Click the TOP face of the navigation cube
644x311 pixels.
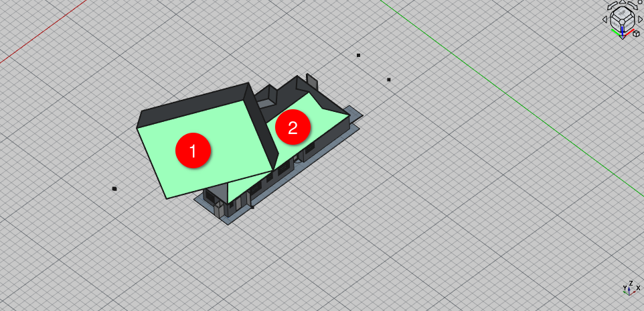[623, 12]
